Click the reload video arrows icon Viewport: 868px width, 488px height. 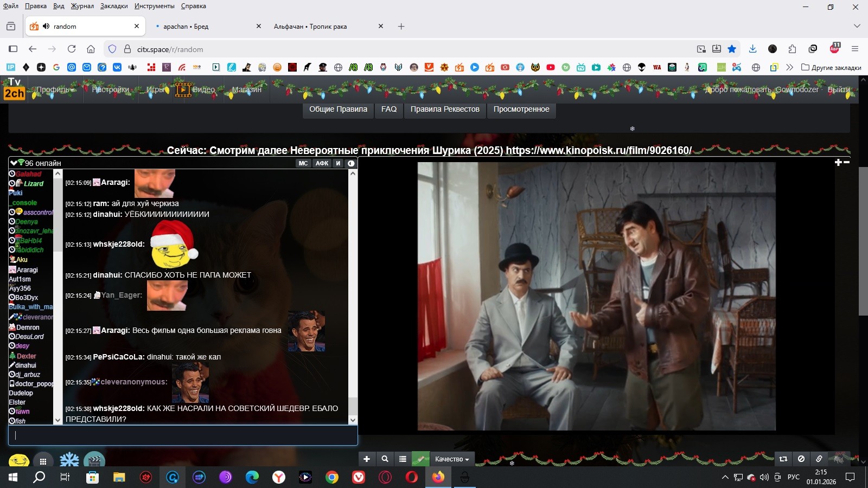783,459
